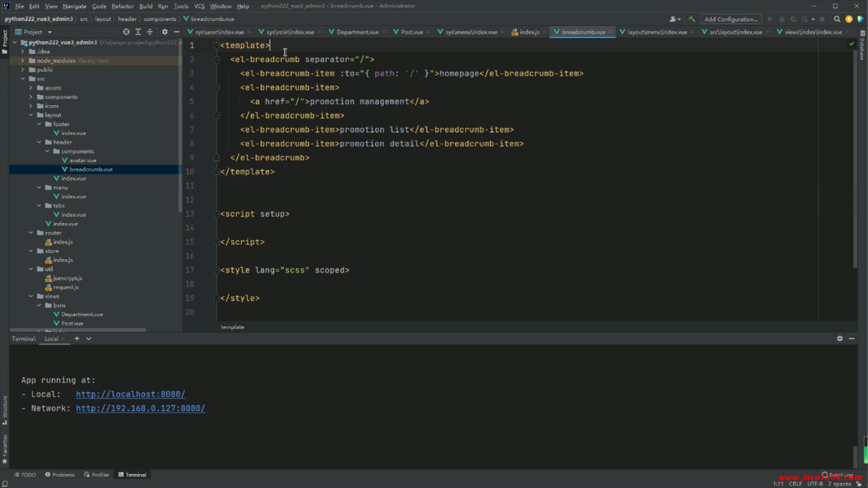Viewport: 868px width, 488px height.
Task: Open the Refactor menu
Action: coord(123,6)
